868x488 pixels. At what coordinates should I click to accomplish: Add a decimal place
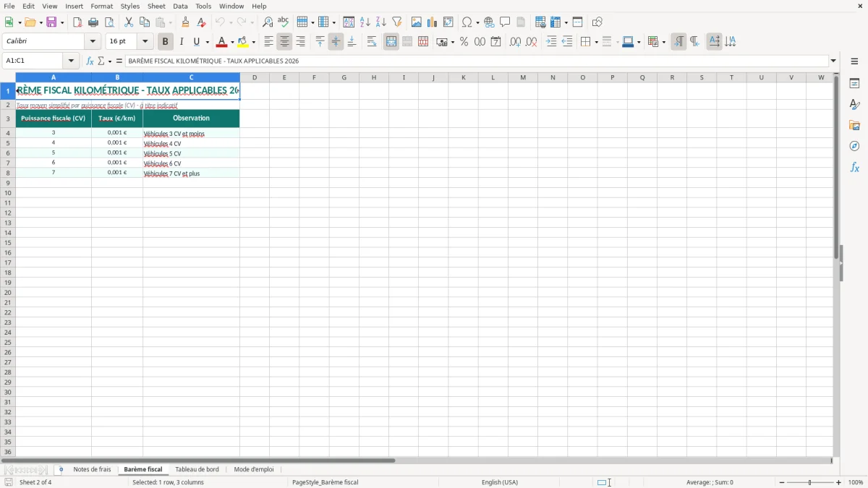click(x=516, y=42)
